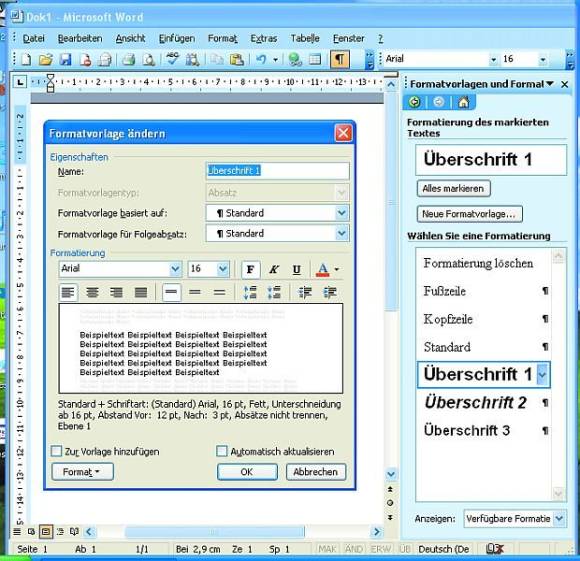Open the Tabelle menu
The image size is (580, 561).
(305, 38)
